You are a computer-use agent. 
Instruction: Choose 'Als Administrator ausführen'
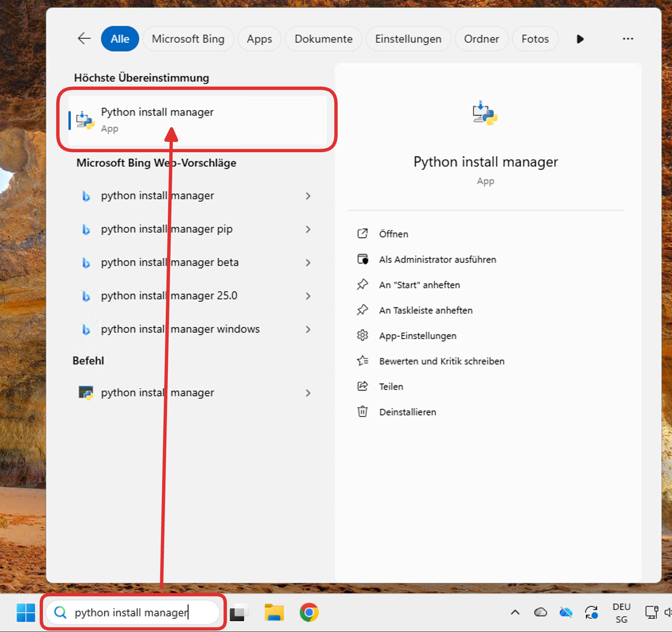click(437, 260)
